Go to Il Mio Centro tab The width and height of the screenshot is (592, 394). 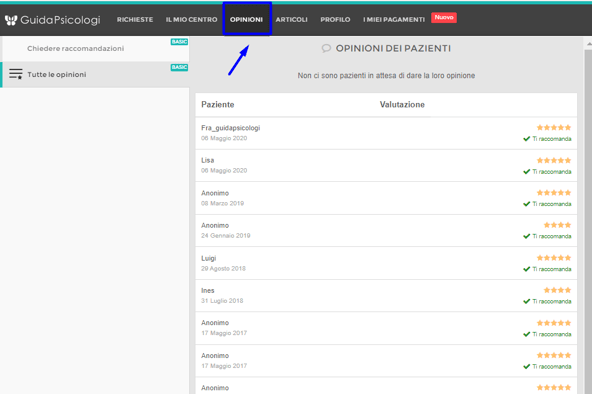pos(191,20)
